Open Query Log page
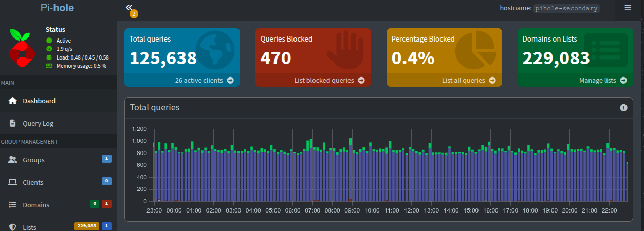644x231 pixels. pos(38,123)
